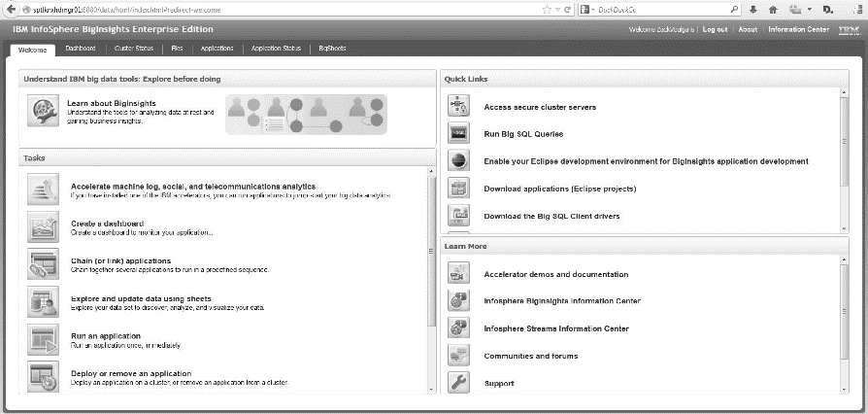Bookmark page with the star icon
This screenshot has width=868, height=414.
[547, 10]
